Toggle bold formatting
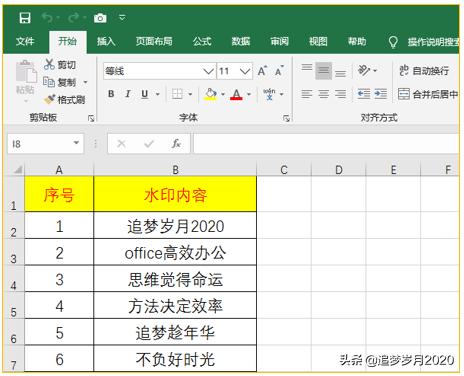The height and width of the screenshot is (376, 464). (x=111, y=94)
